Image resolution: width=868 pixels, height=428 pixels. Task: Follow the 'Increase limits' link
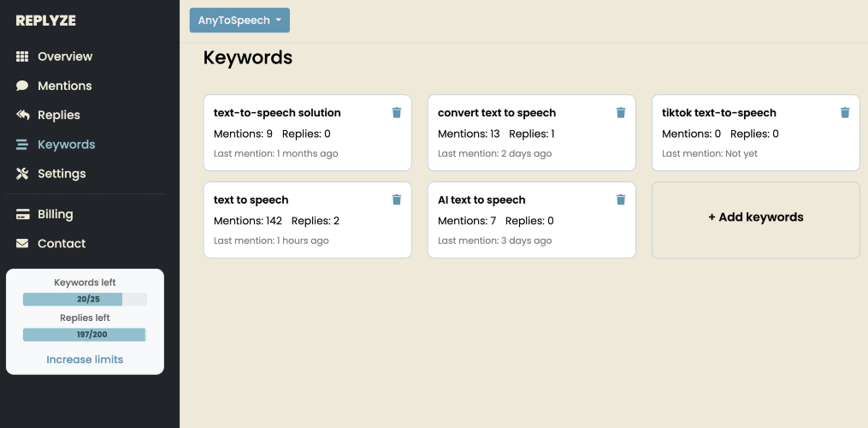coord(85,360)
